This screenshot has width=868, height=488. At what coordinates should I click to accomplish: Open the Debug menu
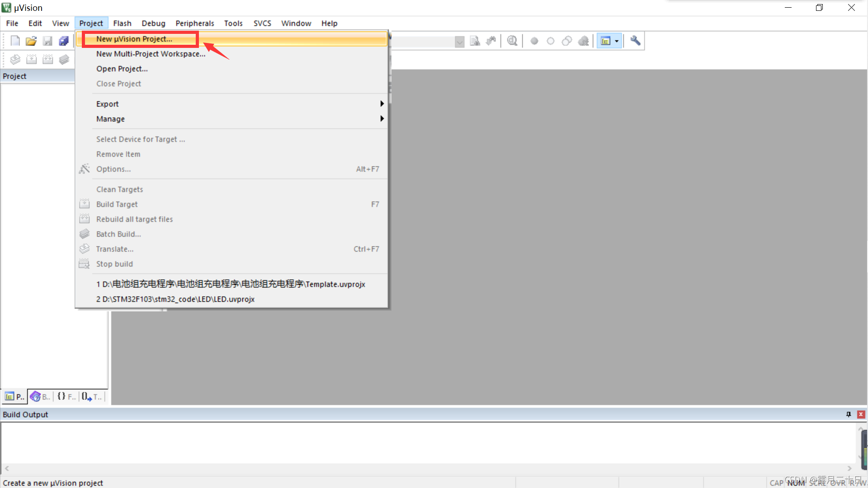click(x=153, y=23)
